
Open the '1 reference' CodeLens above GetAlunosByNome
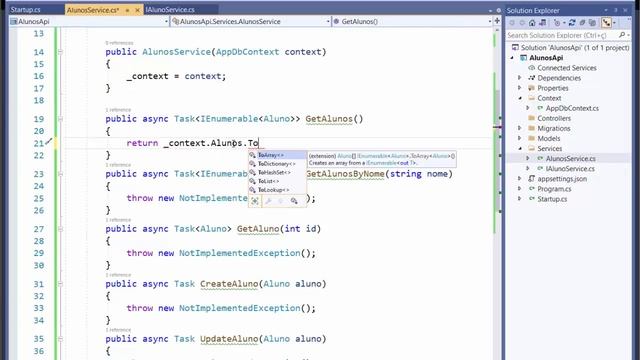[x=118, y=165]
